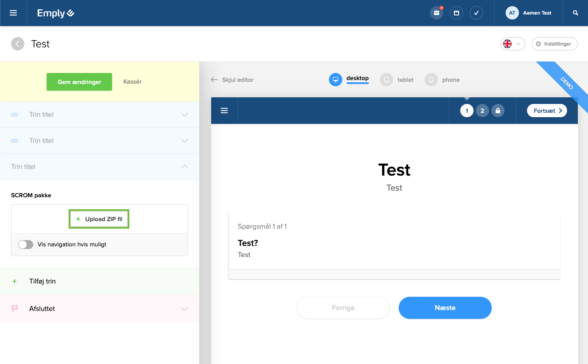Switch preview to phone view

442,80
